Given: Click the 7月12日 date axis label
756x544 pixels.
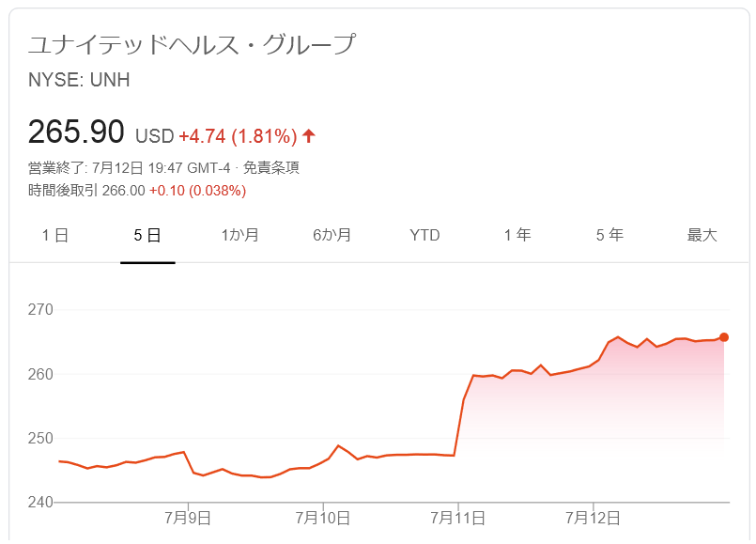Looking at the screenshot, I should coord(593,519).
